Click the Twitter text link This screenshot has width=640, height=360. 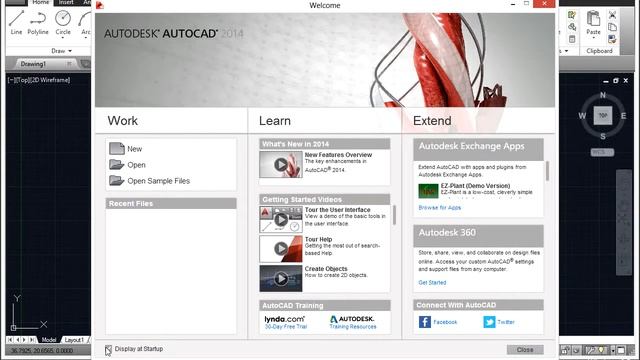point(506,322)
